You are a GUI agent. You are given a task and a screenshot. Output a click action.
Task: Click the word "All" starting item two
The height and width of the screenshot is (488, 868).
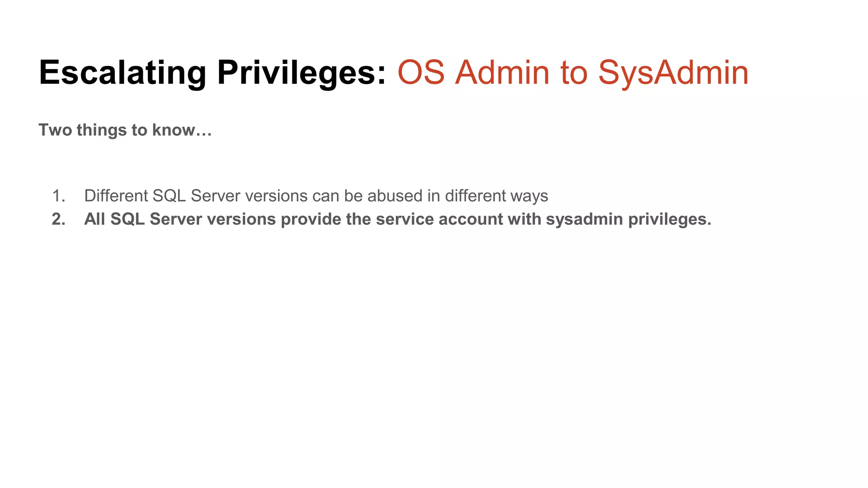point(95,219)
